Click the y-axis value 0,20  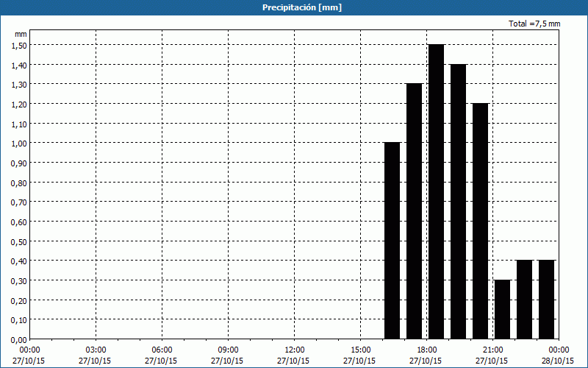coord(19,300)
